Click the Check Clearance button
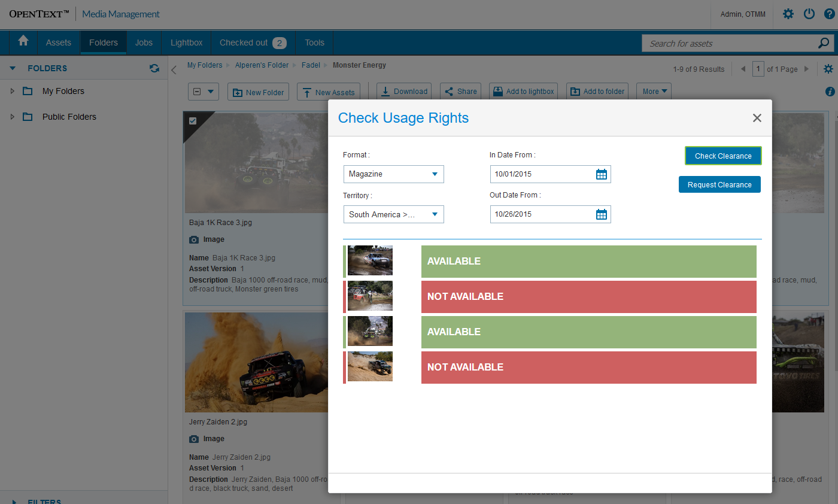The image size is (838, 504). 723,156
